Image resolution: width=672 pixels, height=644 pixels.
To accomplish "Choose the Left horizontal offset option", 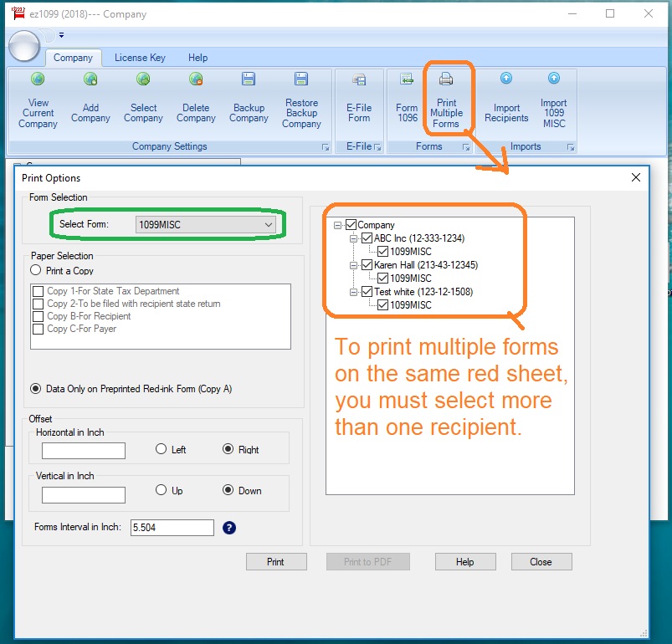I will 162,449.
